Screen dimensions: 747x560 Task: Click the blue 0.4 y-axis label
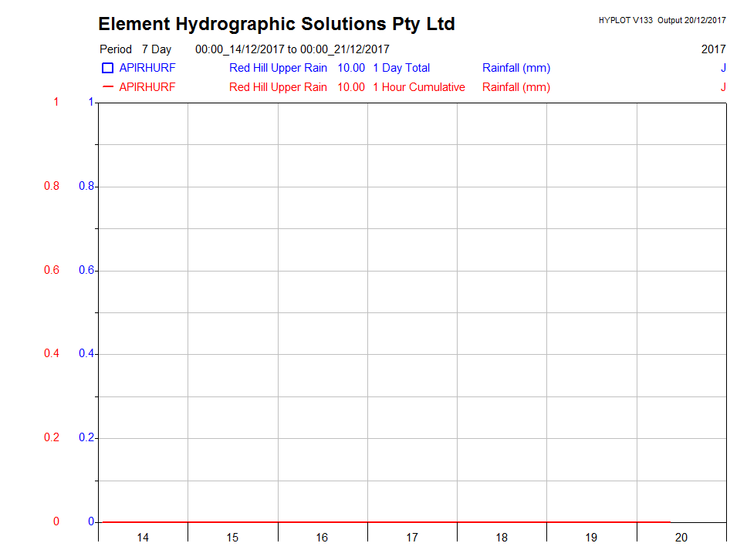pyautogui.click(x=86, y=354)
